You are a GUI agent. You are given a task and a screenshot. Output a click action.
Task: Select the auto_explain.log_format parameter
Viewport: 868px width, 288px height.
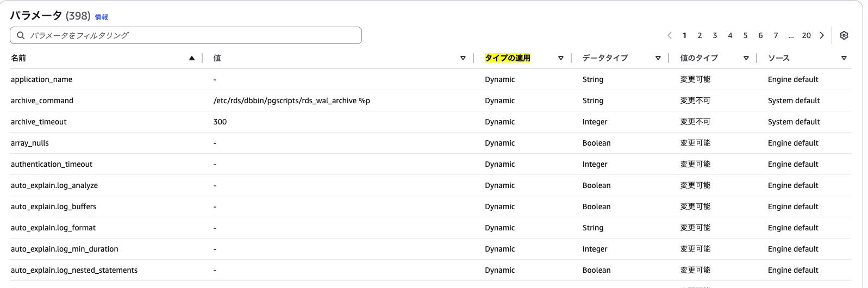coord(53,228)
